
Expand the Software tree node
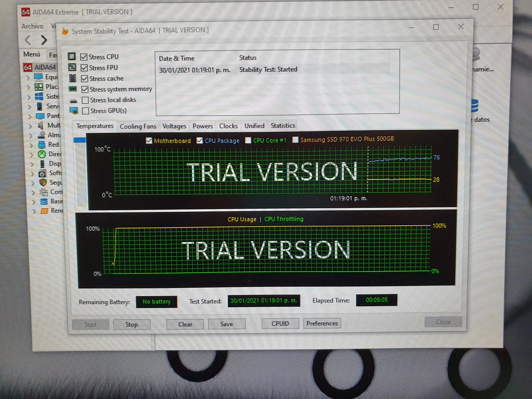[33, 174]
